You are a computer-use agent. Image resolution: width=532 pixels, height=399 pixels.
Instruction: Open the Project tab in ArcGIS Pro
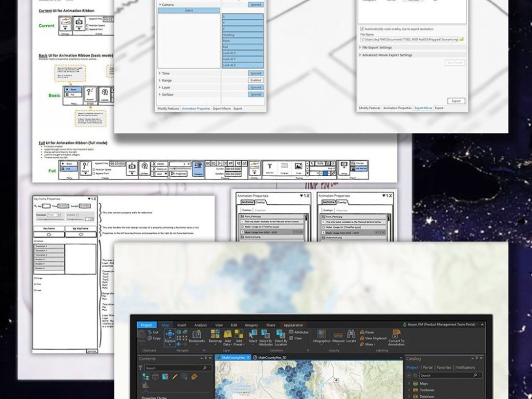(147, 325)
